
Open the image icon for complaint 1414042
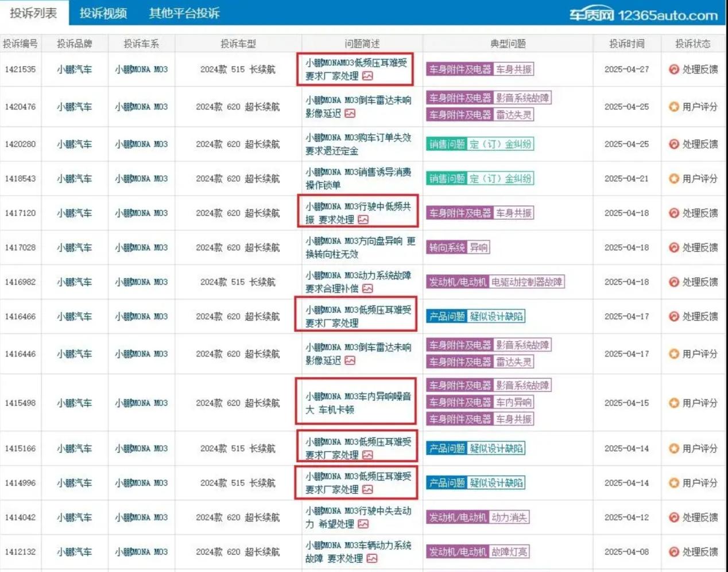point(363,524)
